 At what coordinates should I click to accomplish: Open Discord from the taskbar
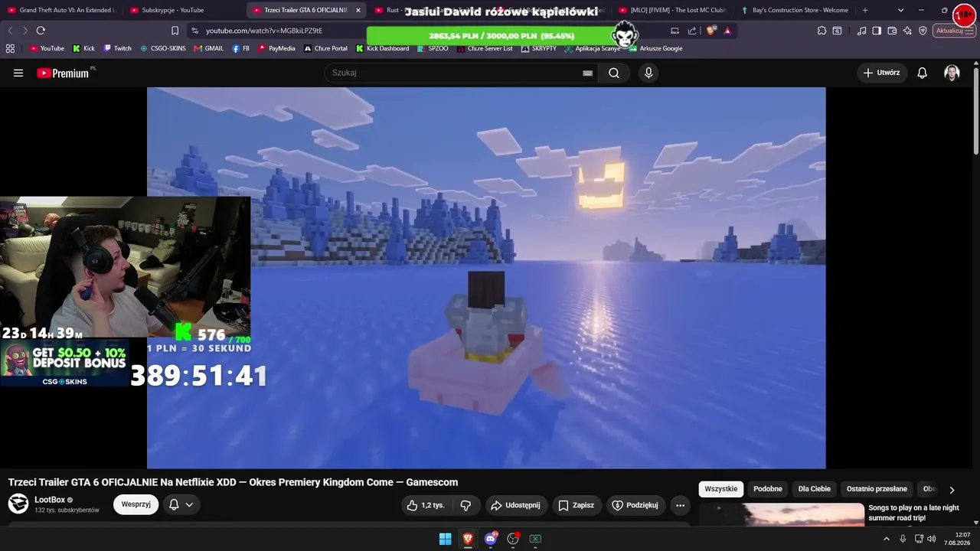pyautogui.click(x=491, y=539)
